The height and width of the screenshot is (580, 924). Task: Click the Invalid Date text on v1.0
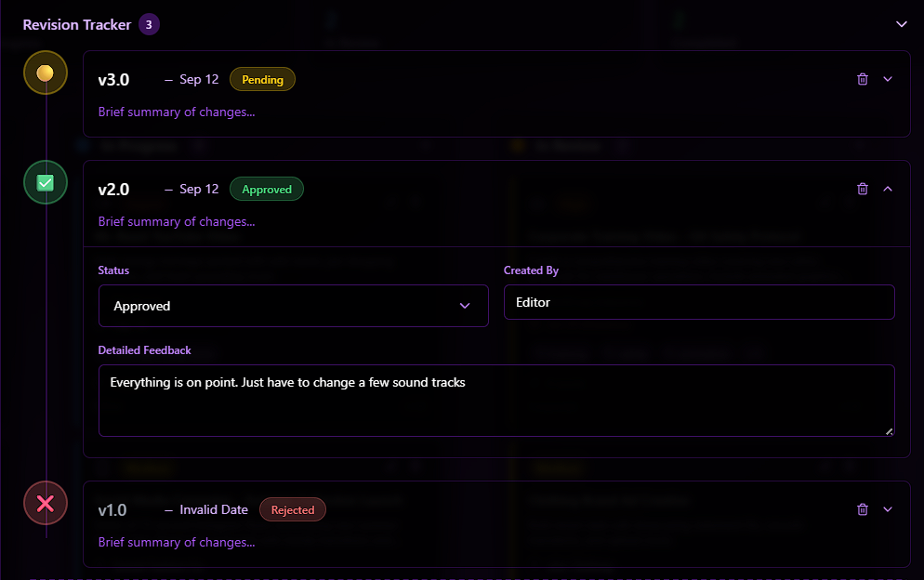[x=213, y=510]
